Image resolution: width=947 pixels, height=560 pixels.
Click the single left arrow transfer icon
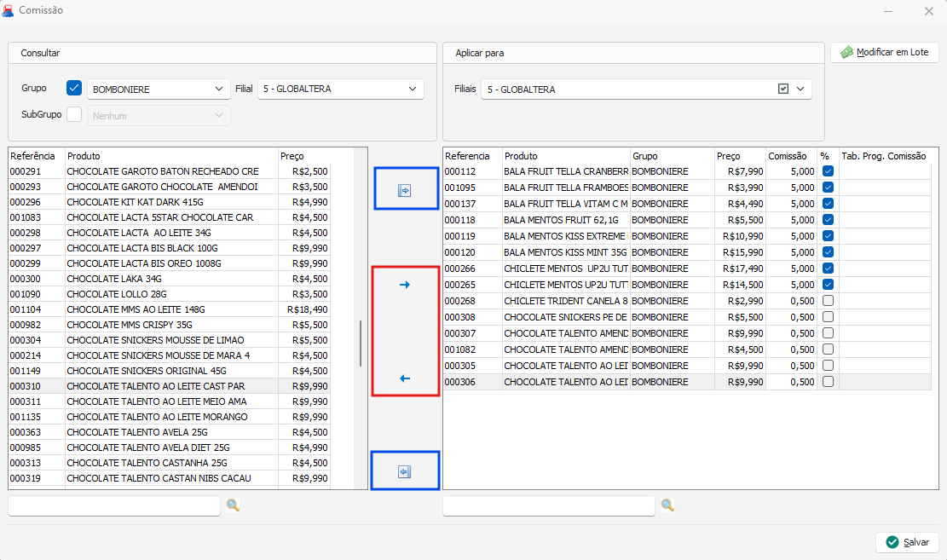tap(405, 378)
